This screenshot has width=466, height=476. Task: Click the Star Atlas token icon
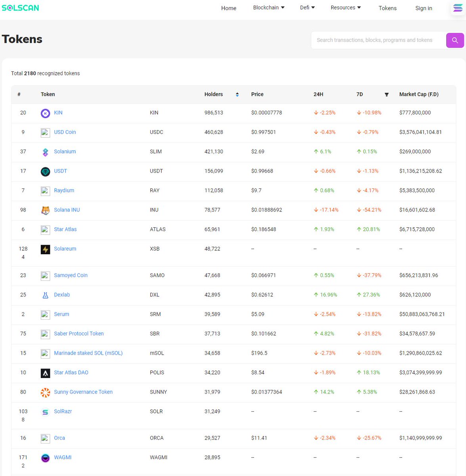click(46, 230)
